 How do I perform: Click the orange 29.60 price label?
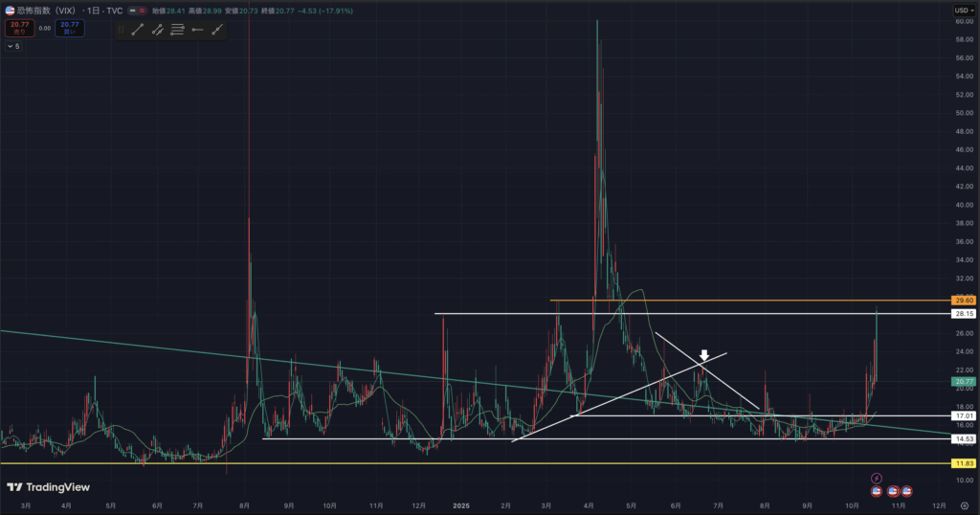(x=963, y=301)
